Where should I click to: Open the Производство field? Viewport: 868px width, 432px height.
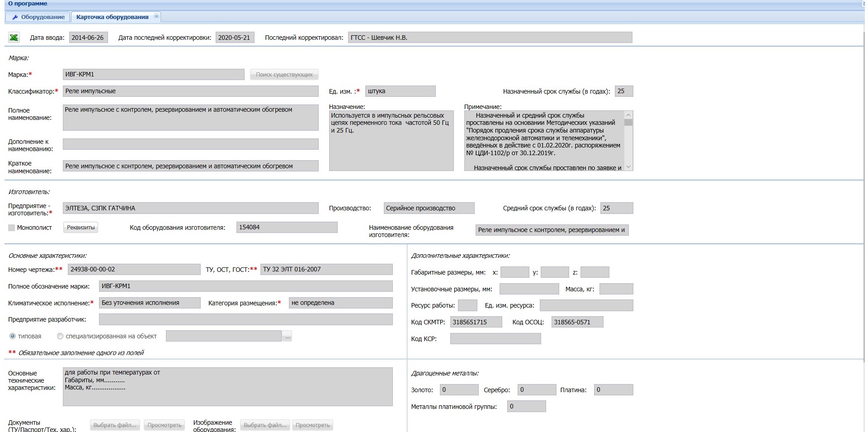(x=429, y=208)
